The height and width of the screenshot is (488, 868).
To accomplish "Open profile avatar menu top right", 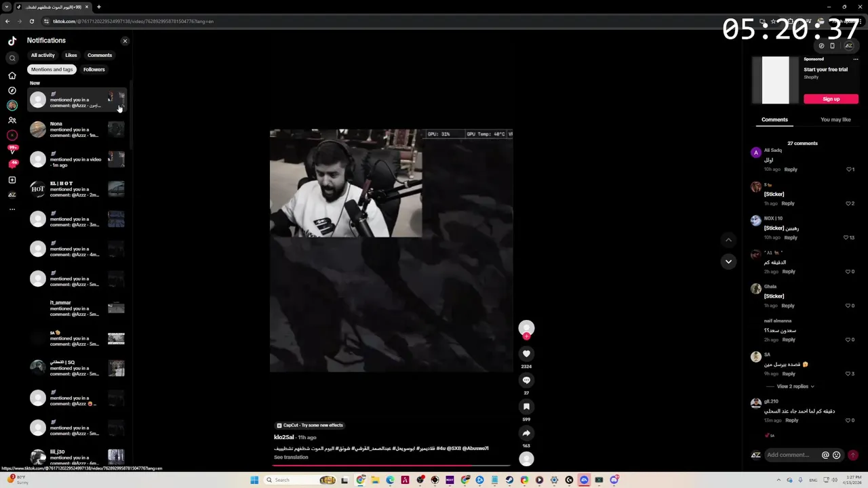I will click(848, 46).
